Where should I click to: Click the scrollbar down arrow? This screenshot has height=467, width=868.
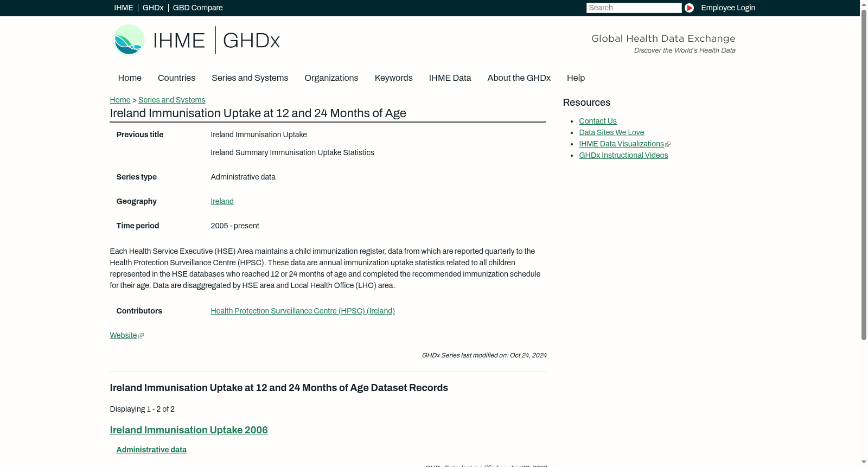point(864,462)
